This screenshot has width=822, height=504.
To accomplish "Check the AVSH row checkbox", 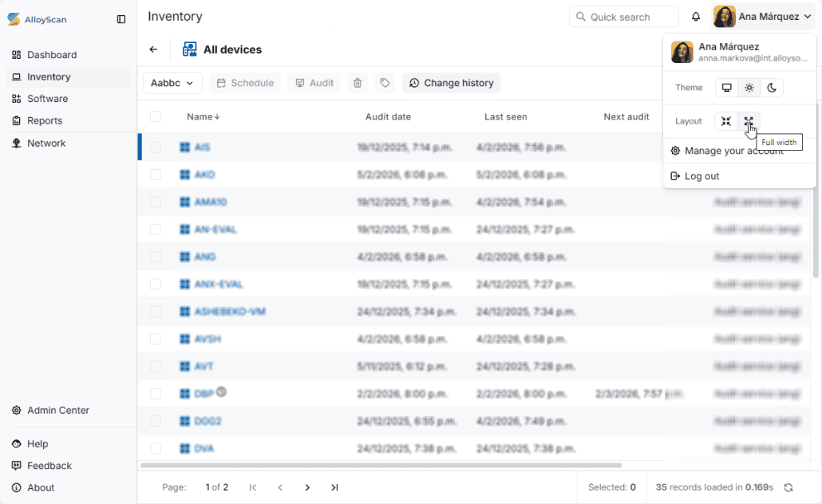I will click(156, 338).
